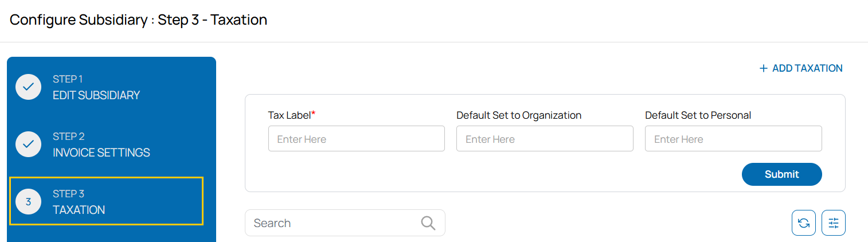
Task: Click the Step 3 number circle icon
Action: [x=28, y=202]
